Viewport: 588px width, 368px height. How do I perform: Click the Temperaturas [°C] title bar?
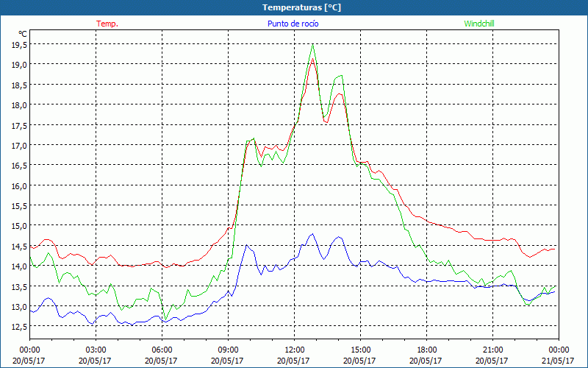pyautogui.click(x=294, y=7)
